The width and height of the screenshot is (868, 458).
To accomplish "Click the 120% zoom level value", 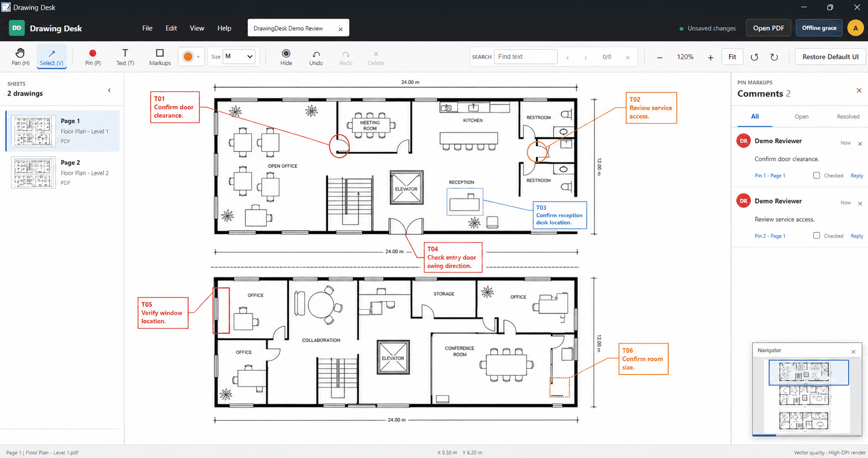I will pos(685,57).
